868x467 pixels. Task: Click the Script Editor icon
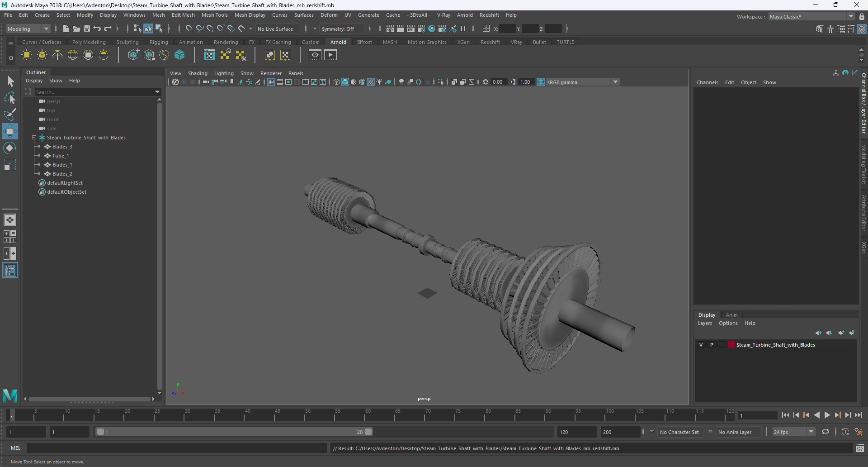860,448
